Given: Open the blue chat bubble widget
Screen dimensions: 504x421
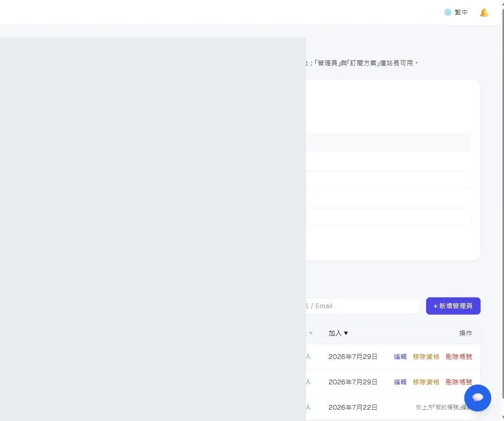Looking at the screenshot, I should [477, 398].
